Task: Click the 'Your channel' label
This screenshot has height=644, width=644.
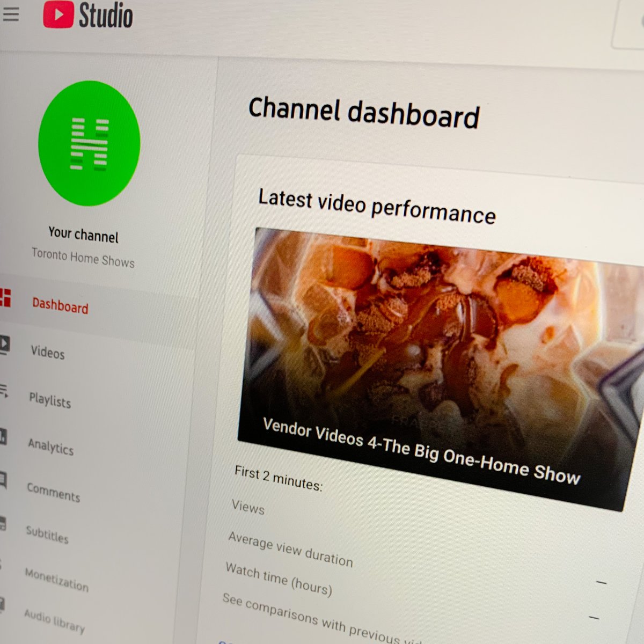Action: (x=83, y=233)
